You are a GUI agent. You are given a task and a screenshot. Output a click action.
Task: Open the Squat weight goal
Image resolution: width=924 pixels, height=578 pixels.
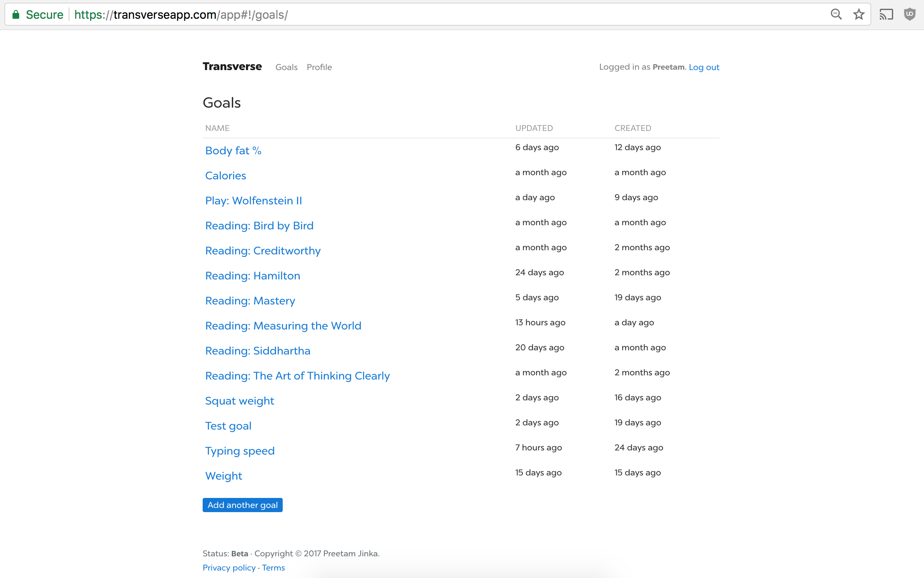(239, 401)
